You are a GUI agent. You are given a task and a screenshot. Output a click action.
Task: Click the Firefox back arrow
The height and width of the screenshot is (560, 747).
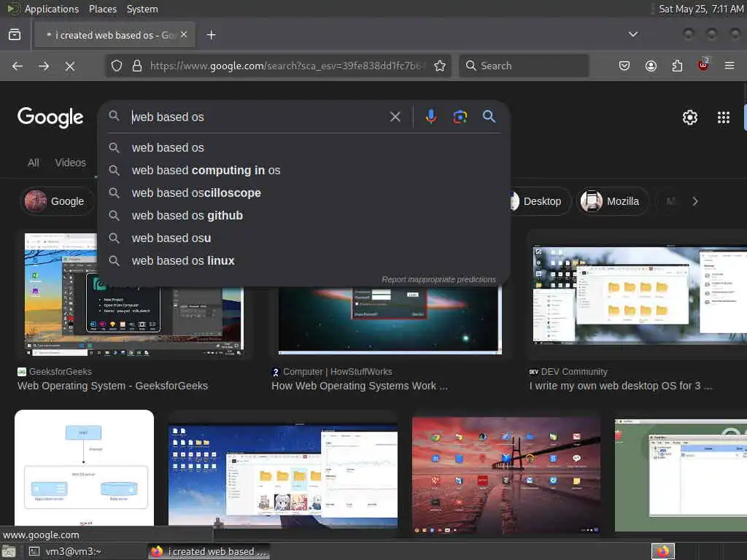coord(18,66)
